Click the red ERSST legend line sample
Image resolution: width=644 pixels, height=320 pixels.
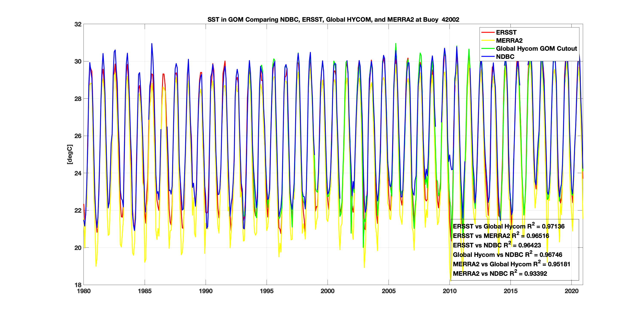[x=488, y=32]
